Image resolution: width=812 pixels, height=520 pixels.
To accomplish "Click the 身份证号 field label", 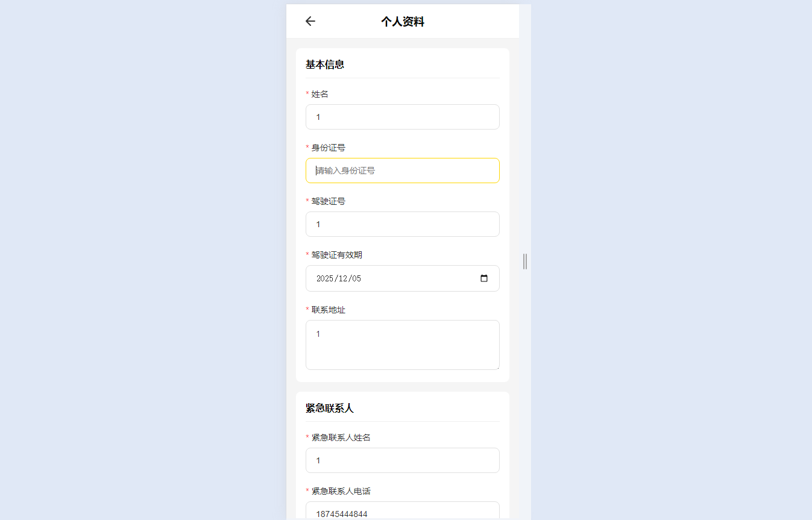I will pos(328,148).
